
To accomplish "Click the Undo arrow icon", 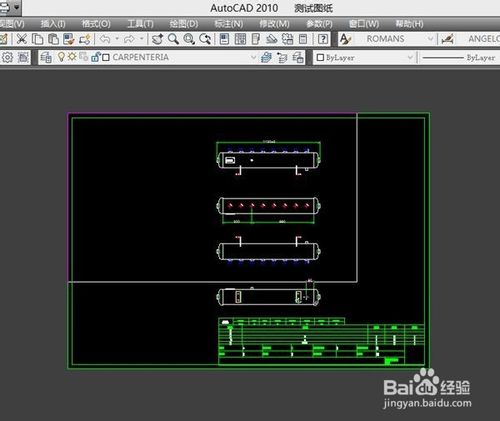I will 105,39.
